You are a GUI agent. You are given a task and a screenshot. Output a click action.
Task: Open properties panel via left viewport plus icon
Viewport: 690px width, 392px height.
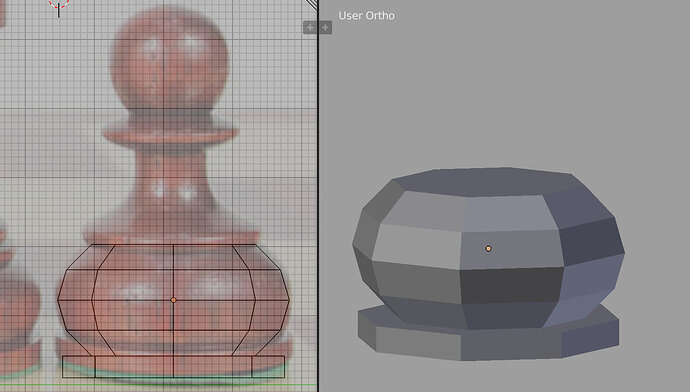(310, 27)
